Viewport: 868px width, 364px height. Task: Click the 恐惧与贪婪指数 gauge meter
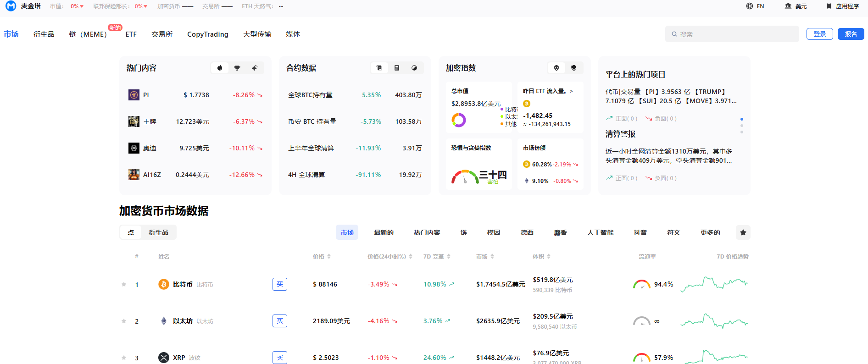(465, 177)
